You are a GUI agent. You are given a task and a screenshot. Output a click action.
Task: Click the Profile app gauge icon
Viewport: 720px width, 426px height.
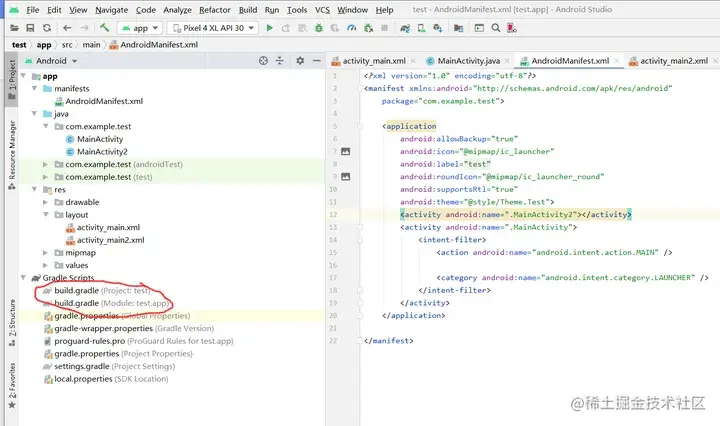352,28
